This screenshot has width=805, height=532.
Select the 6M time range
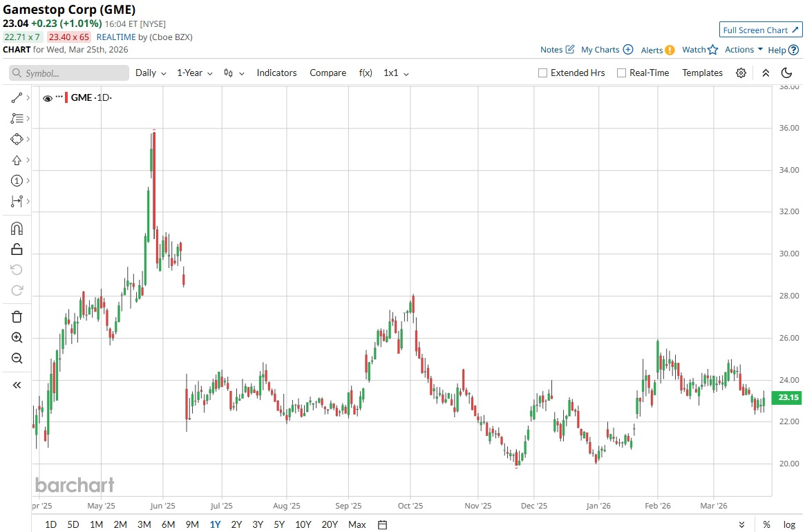169,524
